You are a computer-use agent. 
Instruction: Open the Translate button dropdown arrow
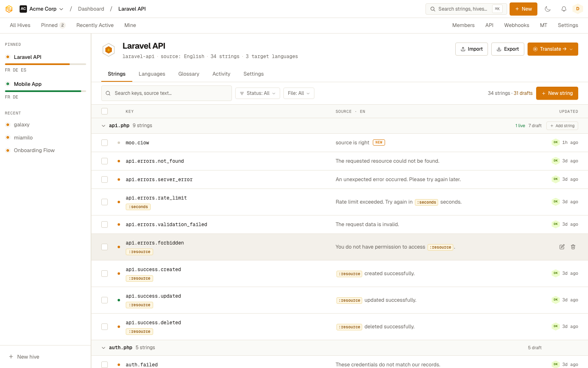tap(571, 49)
